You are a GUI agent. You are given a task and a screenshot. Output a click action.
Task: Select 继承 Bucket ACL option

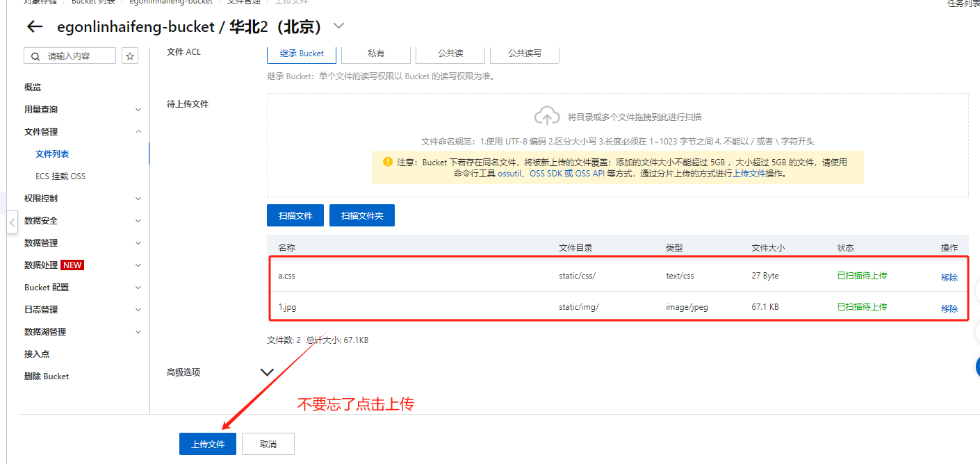pos(302,53)
